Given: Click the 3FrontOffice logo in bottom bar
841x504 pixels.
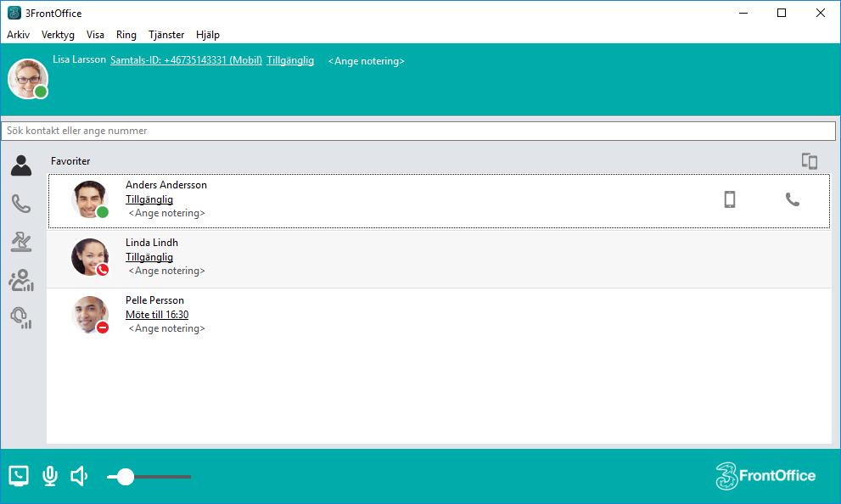Looking at the screenshot, I should point(765,476).
